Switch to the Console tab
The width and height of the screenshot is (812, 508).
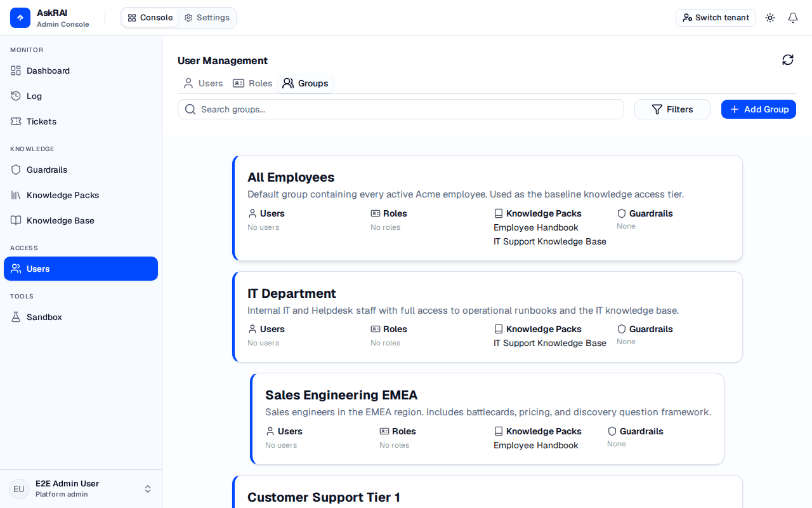coord(150,18)
